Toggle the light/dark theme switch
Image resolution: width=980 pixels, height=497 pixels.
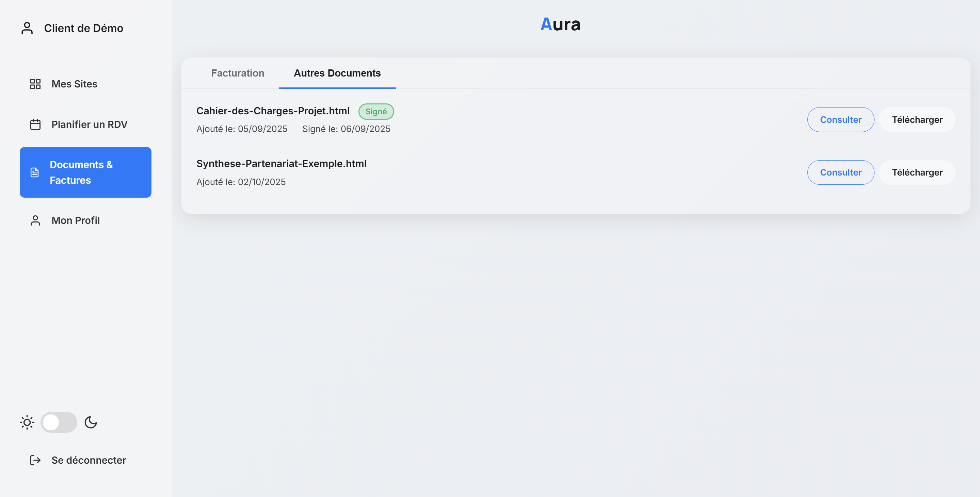(x=59, y=422)
